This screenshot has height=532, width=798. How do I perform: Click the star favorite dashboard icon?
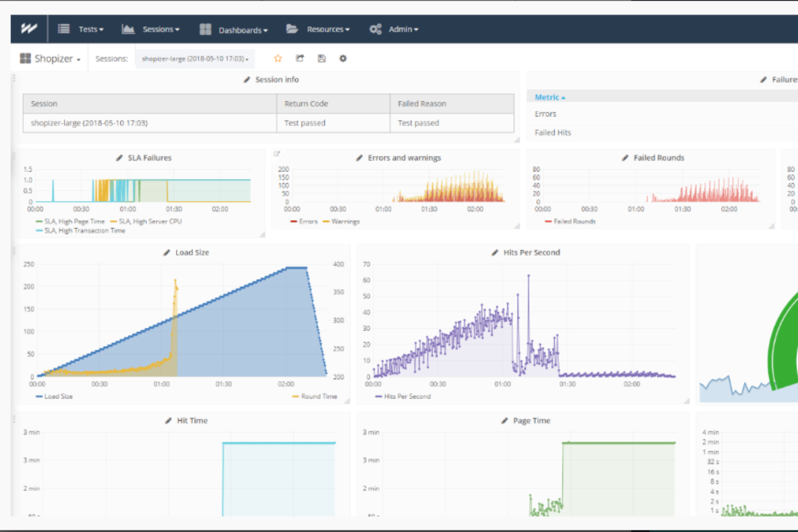(278, 58)
